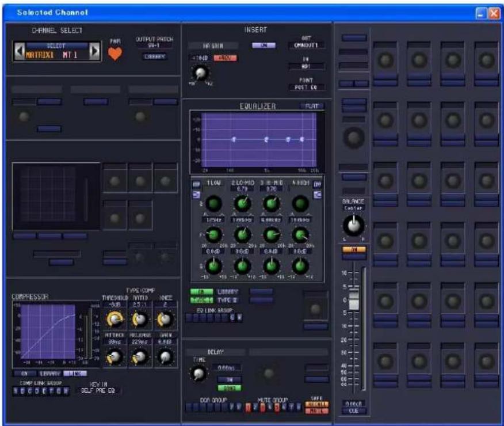Click the channel fader handle

354,299
